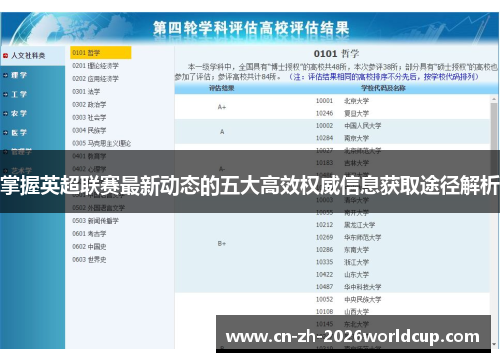
Task: Switch to the 医学 category
Action: [x=19, y=133]
